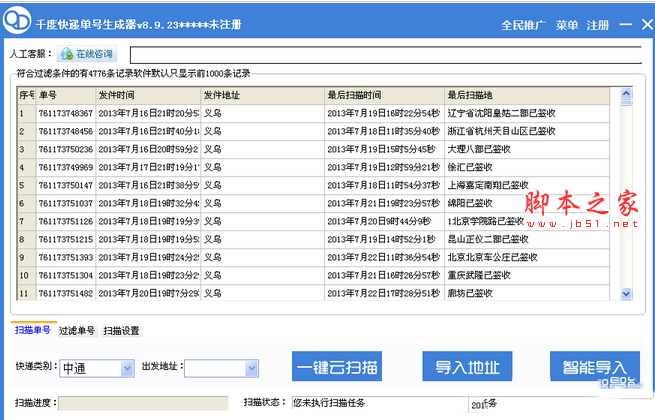Switch to the 扫描单号 tab

click(33, 330)
